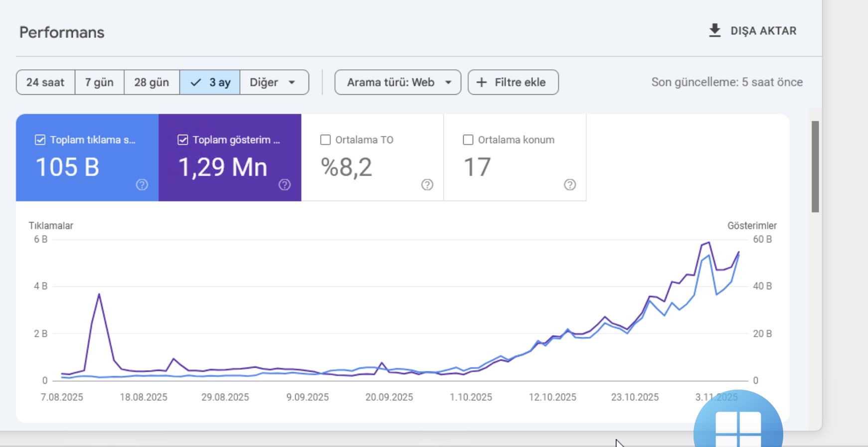Enable the Ortalama TO checkbox
868x447 pixels.
[326, 140]
